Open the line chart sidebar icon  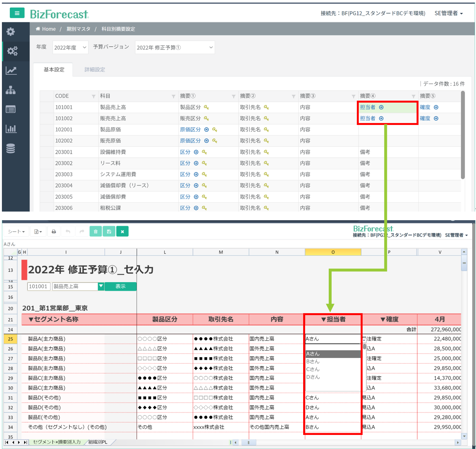tap(11, 71)
